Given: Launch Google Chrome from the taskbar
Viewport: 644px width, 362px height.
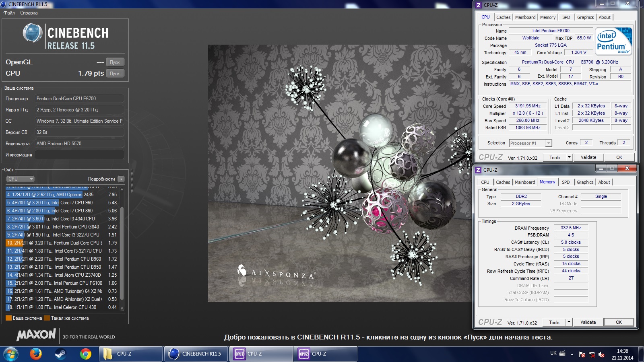Looking at the screenshot, I should (x=85, y=354).
